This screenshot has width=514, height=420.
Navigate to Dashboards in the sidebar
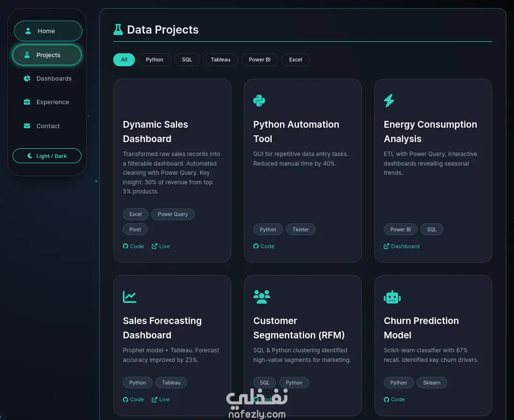[x=47, y=78]
